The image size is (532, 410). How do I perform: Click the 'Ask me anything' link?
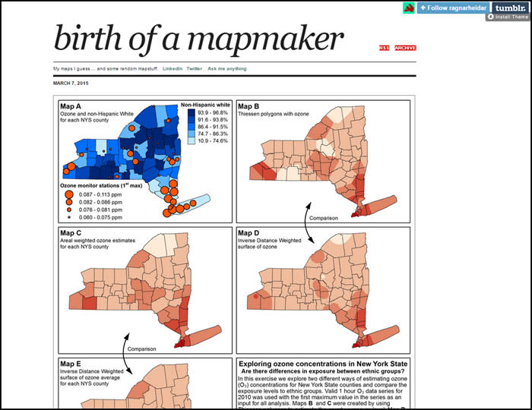[x=226, y=68]
